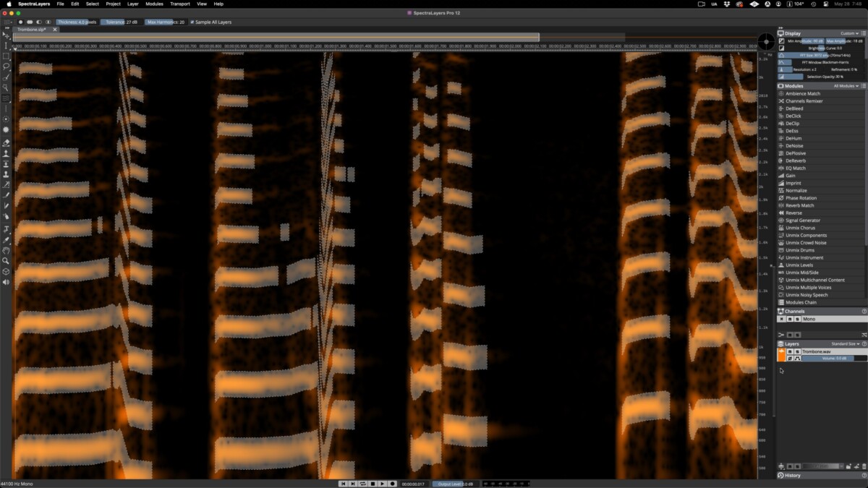Pick the Hand pan tool
The height and width of the screenshot is (488, 868).
click(6, 250)
